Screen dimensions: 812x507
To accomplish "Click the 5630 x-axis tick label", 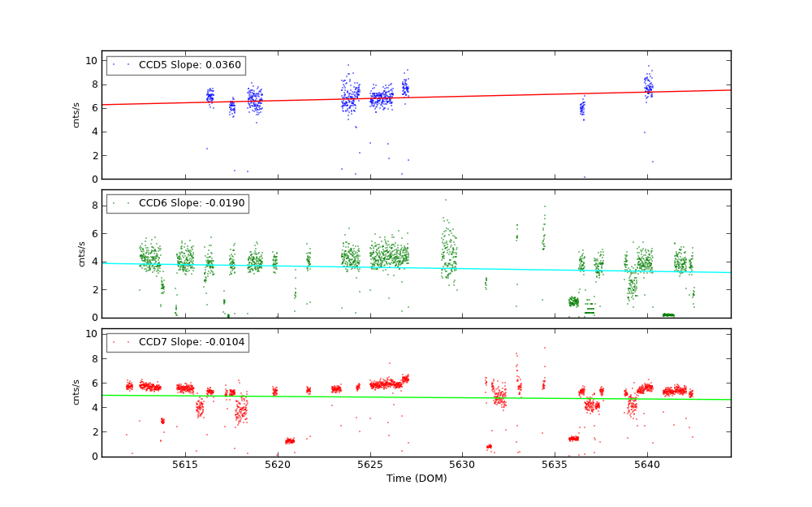I will coord(462,465).
